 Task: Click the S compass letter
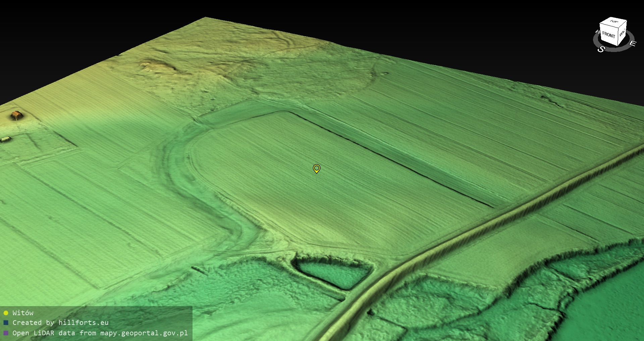[x=601, y=49]
